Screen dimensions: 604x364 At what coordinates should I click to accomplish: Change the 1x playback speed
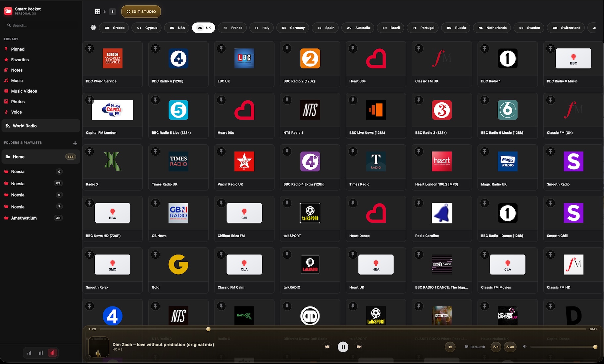(450, 347)
